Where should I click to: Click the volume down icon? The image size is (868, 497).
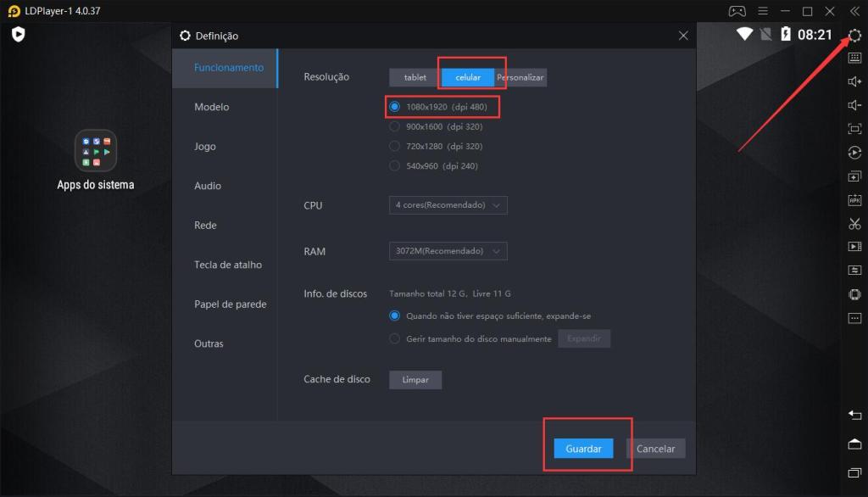click(854, 105)
